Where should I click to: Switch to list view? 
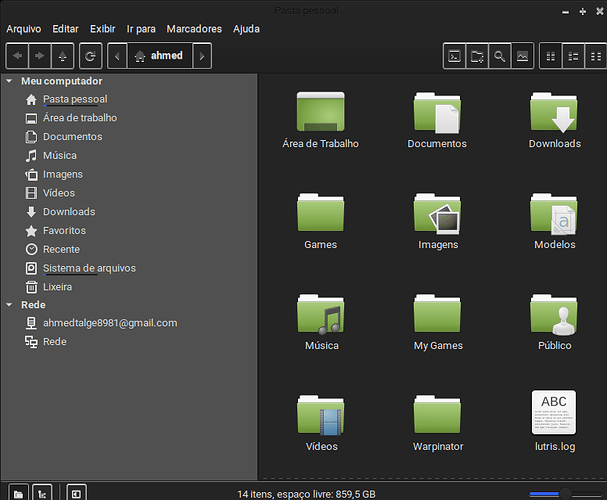click(x=573, y=57)
